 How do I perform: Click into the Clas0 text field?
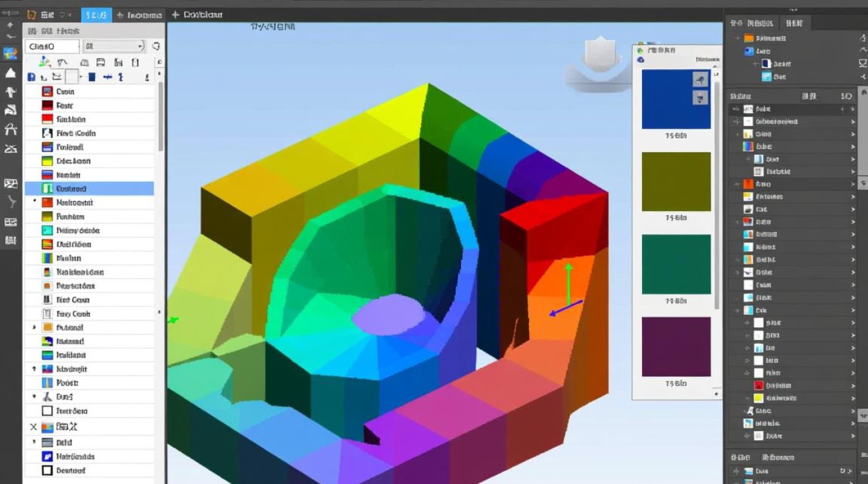(52, 46)
